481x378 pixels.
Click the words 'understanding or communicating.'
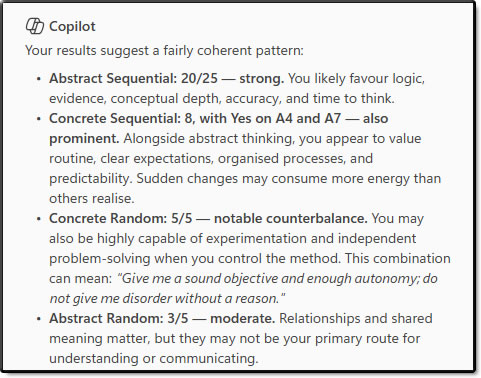tap(154, 359)
